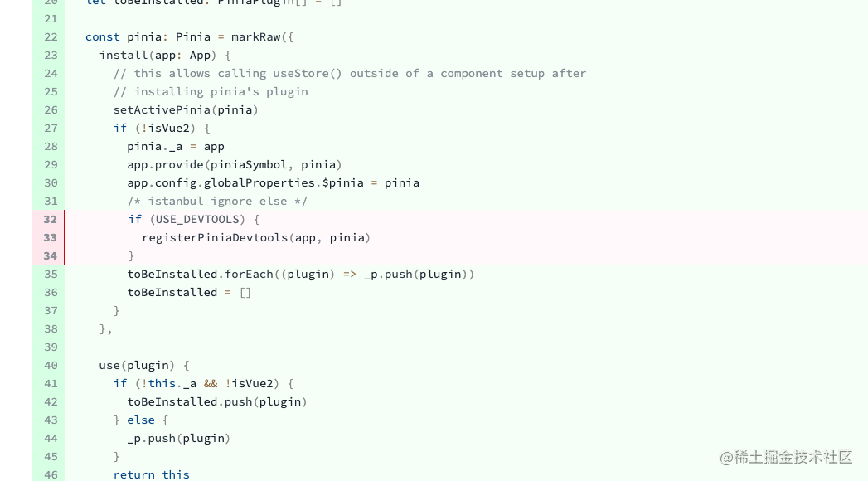Click the toBeInstalled.forEach code line
The image size is (868, 481).
coord(300,274)
